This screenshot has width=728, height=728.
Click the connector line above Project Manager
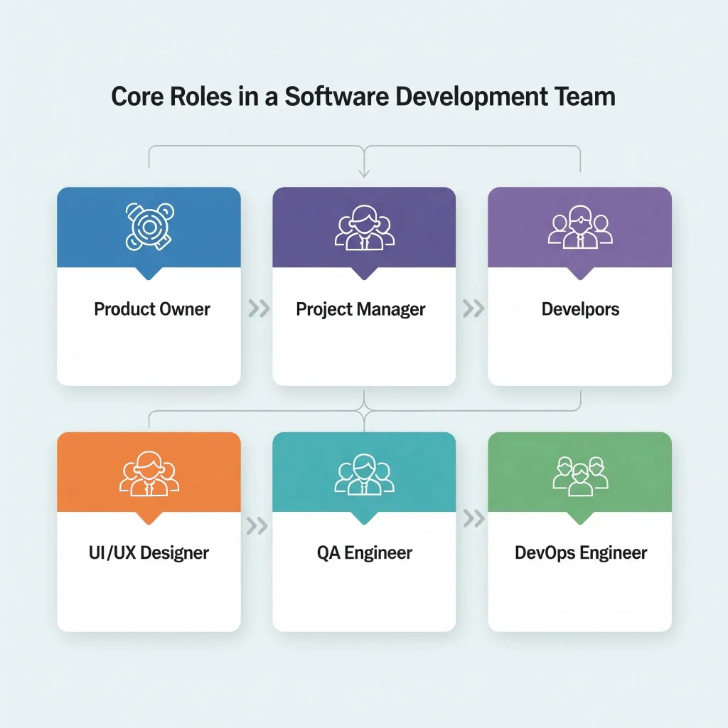click(364, 147)
